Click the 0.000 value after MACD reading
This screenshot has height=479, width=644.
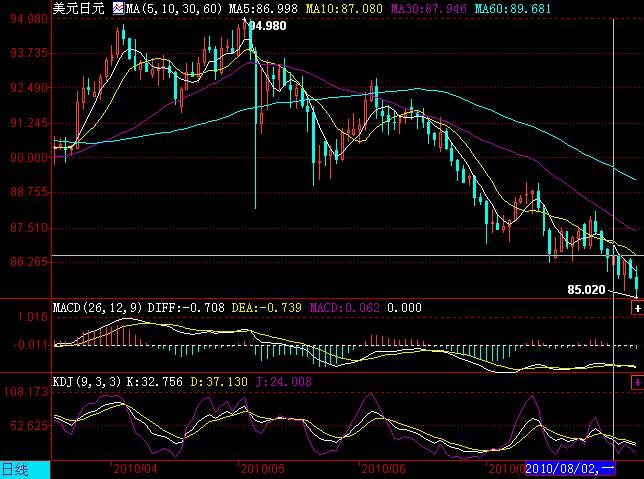[405, 308]
